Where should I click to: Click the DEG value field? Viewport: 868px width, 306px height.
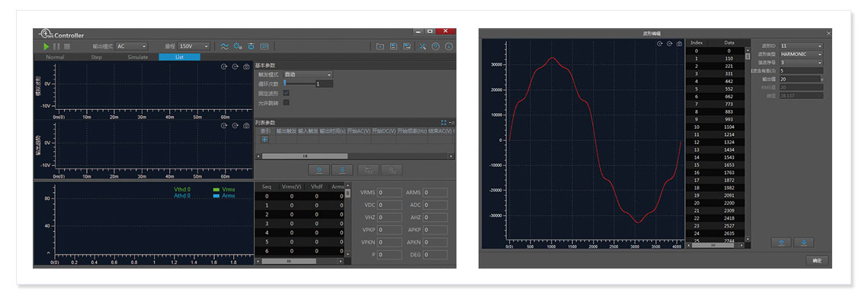point(435,255)
